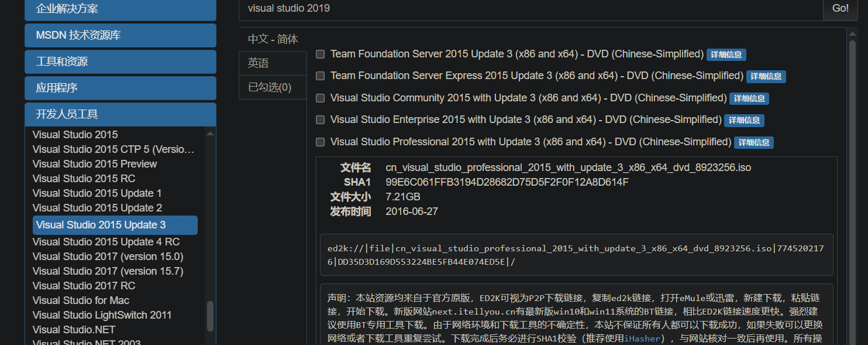Collapse the 开发人员工具 category

pyautogui.click(x=120, y=114)
